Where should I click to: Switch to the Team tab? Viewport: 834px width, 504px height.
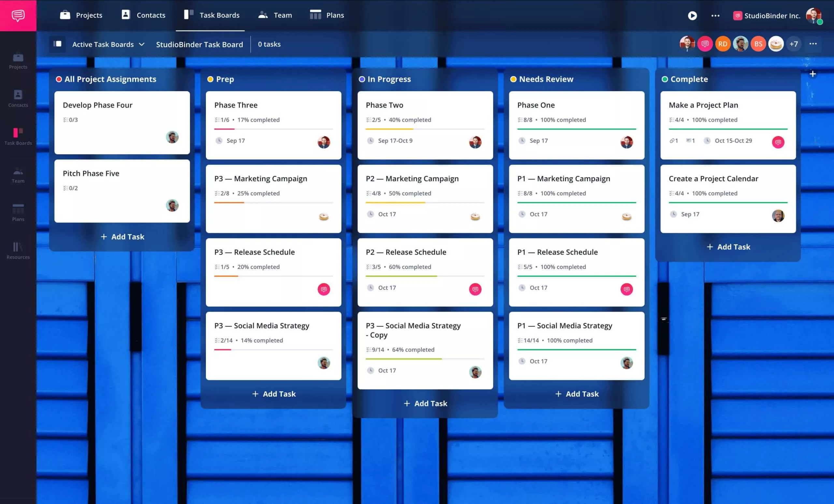[275, 15]
